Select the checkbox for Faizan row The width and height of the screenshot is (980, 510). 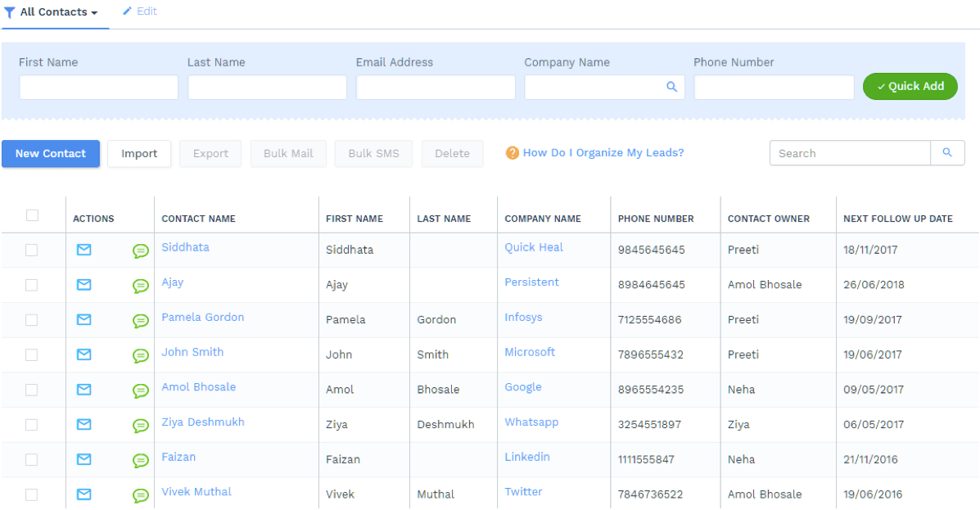pos(31,460)
